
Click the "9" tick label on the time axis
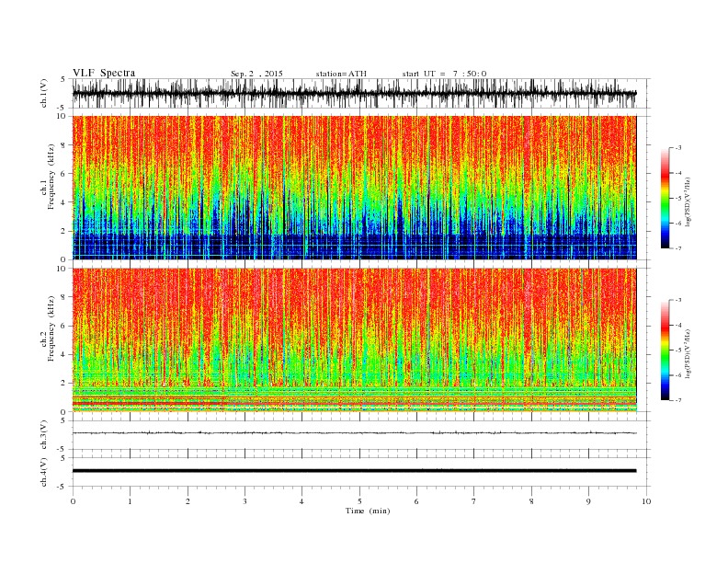coord(588,501)
